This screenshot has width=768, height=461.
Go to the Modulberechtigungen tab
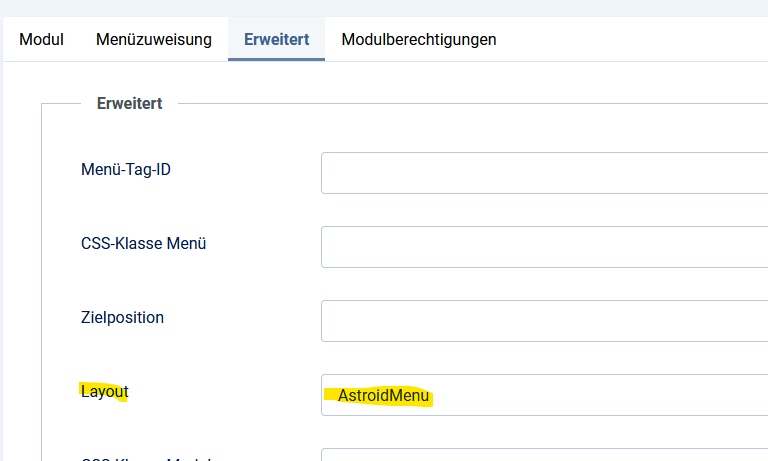pos(419,40)
